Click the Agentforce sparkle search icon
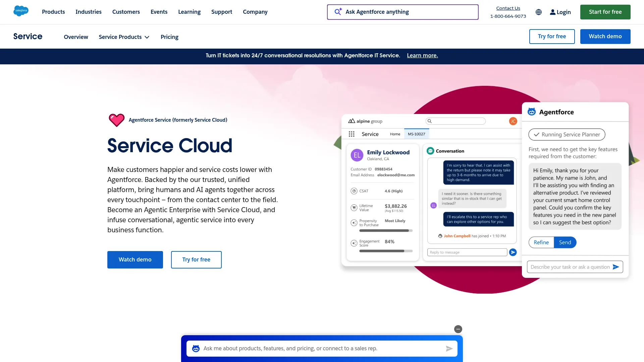 click(x=338, y=12)
